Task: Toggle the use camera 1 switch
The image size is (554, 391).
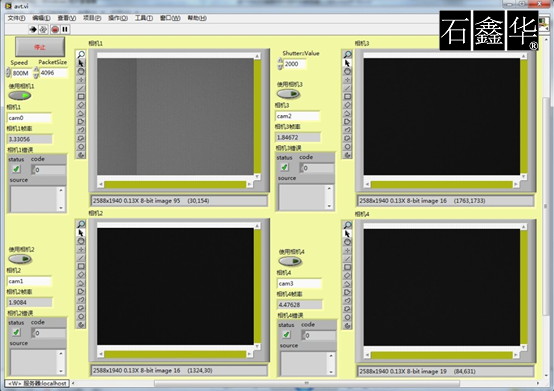Action: point(20,95)
